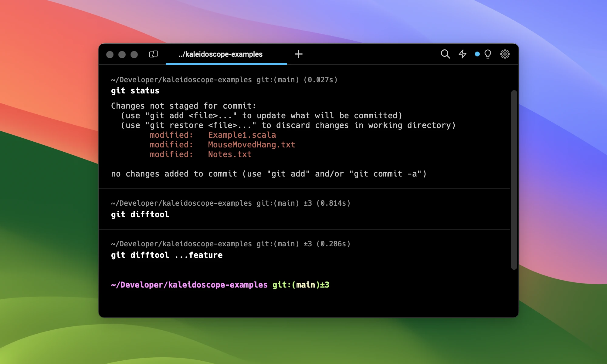Click the modified file Example1.scala
This screenshot has width=607, height=364.
coord(242,135)
